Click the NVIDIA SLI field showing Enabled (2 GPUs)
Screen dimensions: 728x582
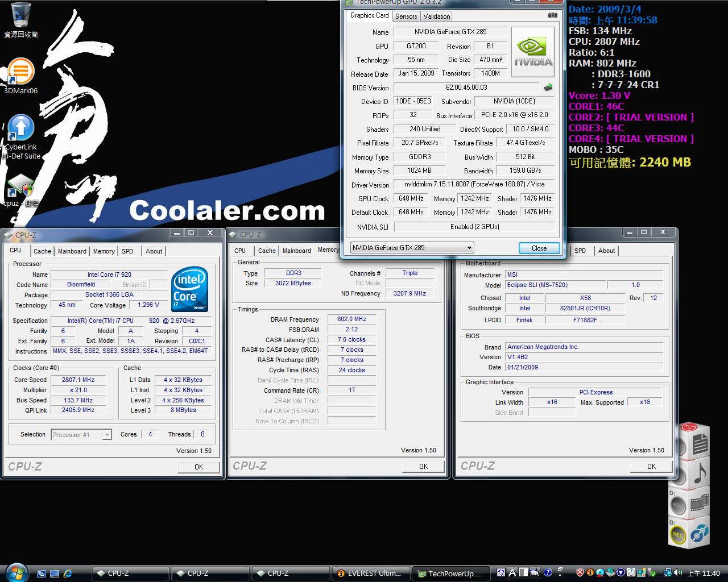[x=474, y=227]
